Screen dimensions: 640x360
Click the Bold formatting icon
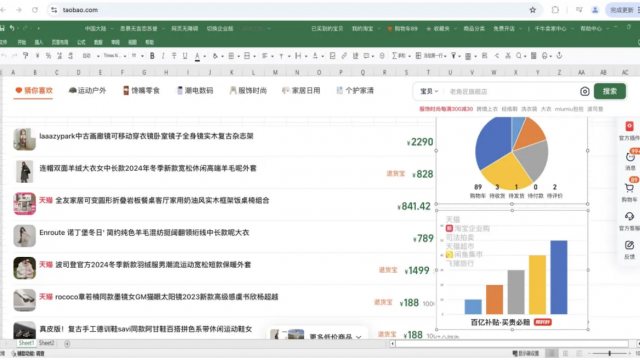152,56
